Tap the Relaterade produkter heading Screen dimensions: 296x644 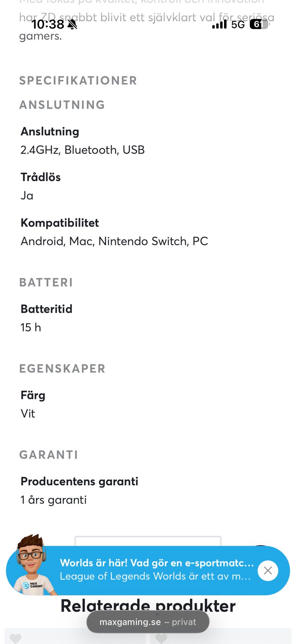[x=148, y=606]
